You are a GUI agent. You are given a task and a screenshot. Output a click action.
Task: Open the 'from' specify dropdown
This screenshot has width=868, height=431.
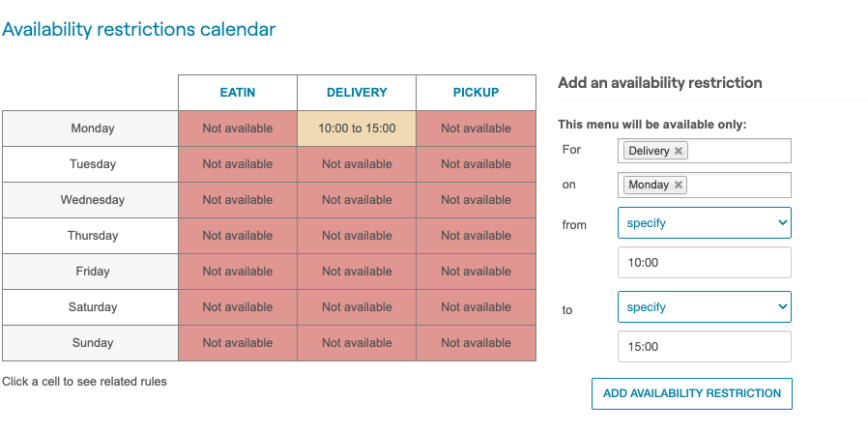[704, 223]
